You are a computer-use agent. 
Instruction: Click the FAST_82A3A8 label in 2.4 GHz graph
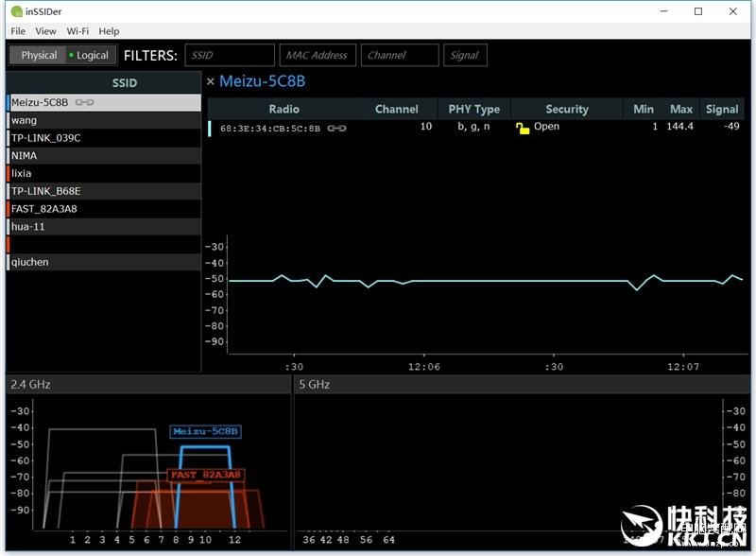click(x=206, y=475)
